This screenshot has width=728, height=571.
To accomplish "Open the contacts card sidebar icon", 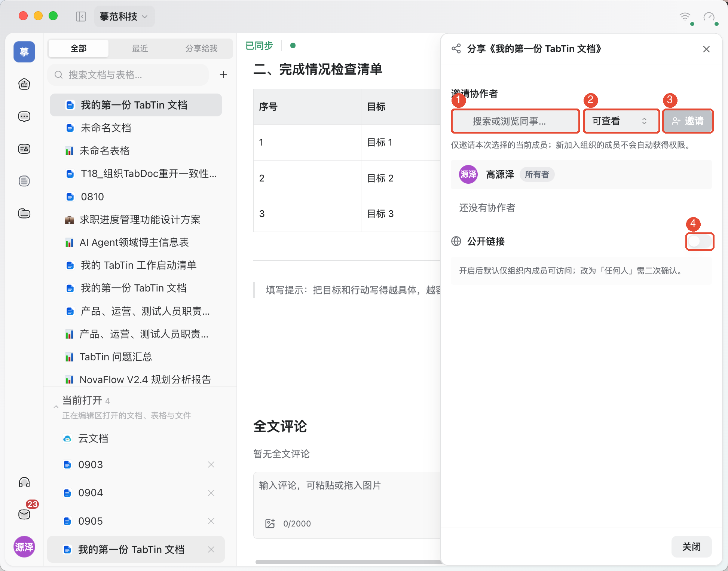I will click(24, 149).
